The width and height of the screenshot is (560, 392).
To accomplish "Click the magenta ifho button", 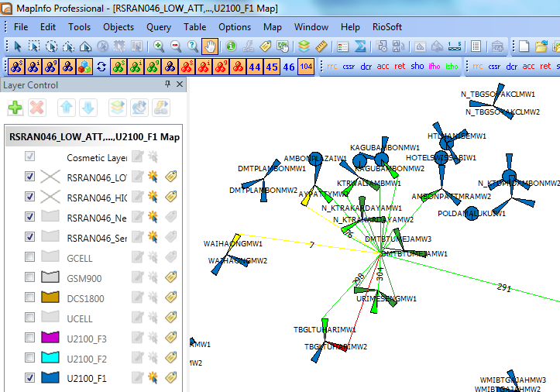I will (435, 67).
